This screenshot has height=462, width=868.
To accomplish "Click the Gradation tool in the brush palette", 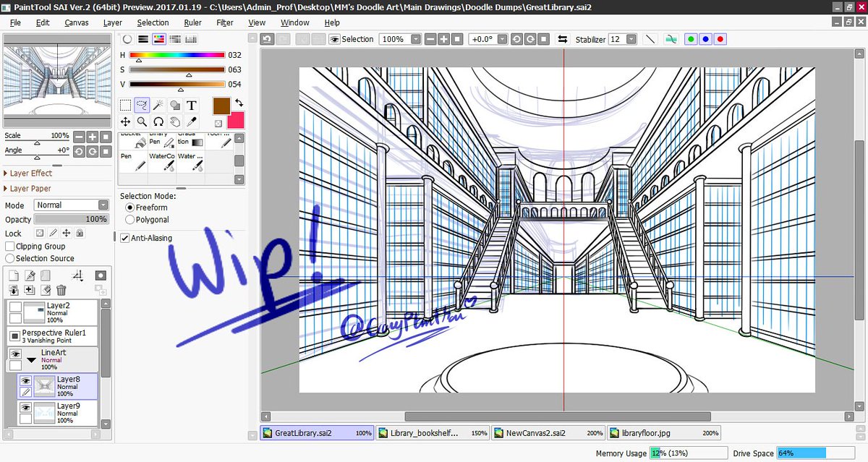I will [x=190, y=142].
